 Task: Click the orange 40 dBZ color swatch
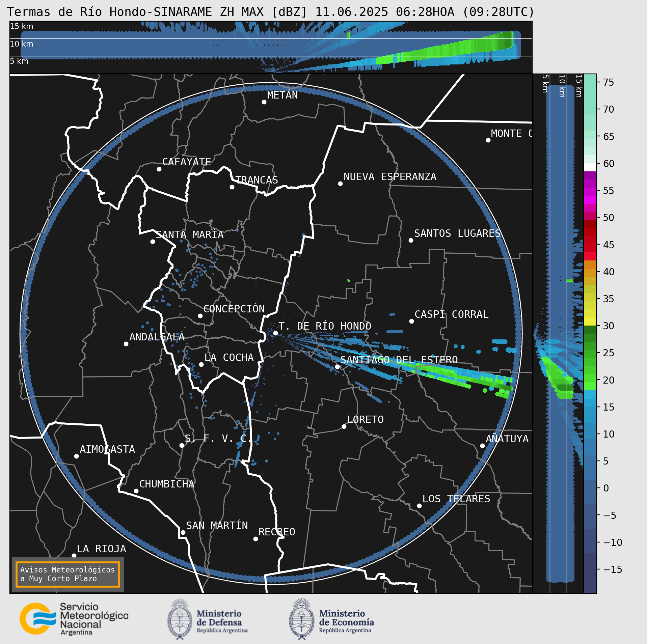(590, 264)
